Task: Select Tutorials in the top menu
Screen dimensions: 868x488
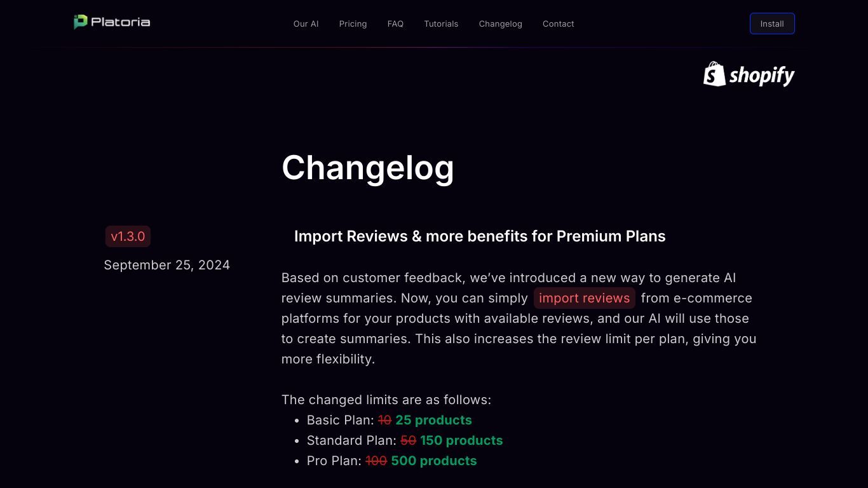Action: (x=441, y=24)
